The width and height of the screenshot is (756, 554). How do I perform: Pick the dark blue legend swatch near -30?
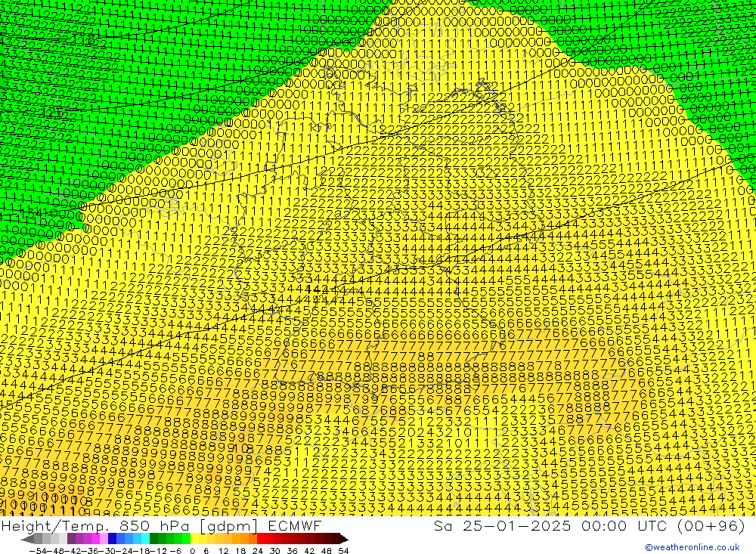[112, 539]
